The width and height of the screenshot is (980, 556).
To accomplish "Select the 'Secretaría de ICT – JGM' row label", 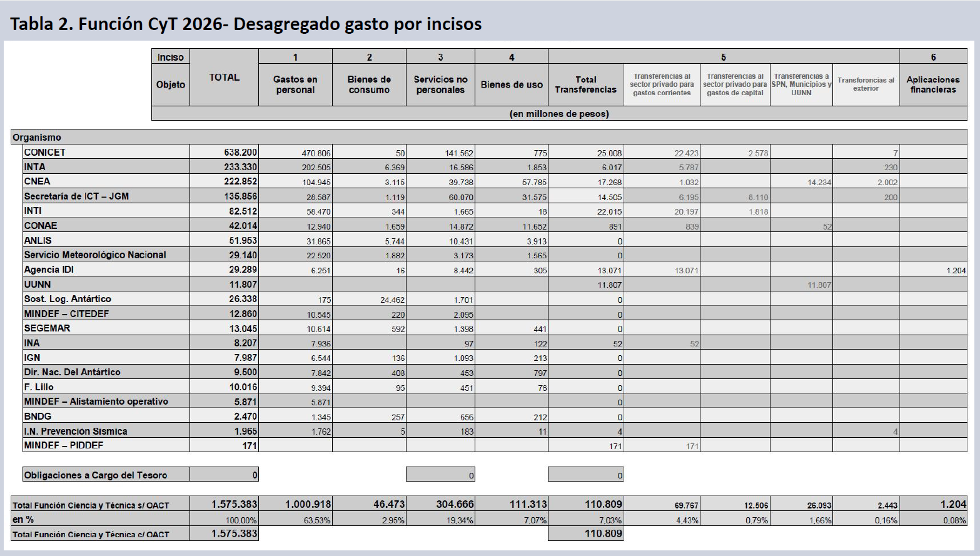I will coord(76,196).
